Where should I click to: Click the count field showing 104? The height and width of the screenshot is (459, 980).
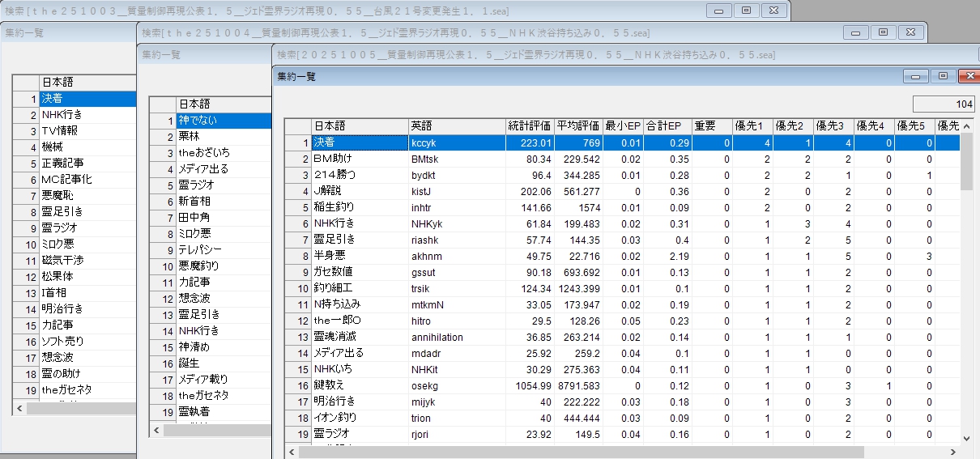coord(944,104)
